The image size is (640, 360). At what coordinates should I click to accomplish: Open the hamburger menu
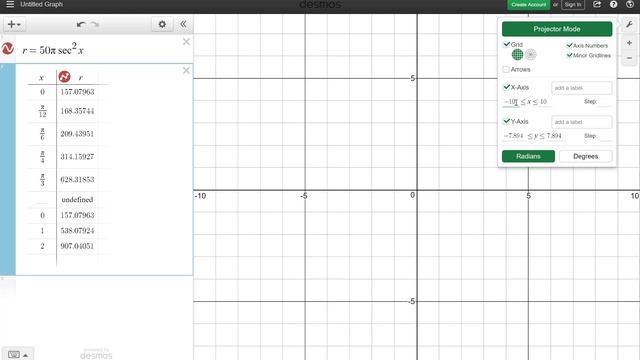(10, 4)
